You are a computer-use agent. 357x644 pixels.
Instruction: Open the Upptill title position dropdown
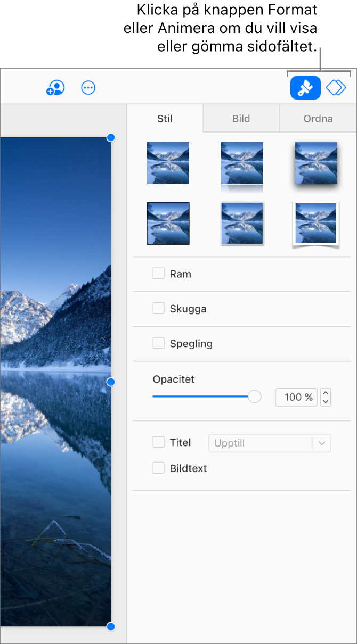point(269,443)
